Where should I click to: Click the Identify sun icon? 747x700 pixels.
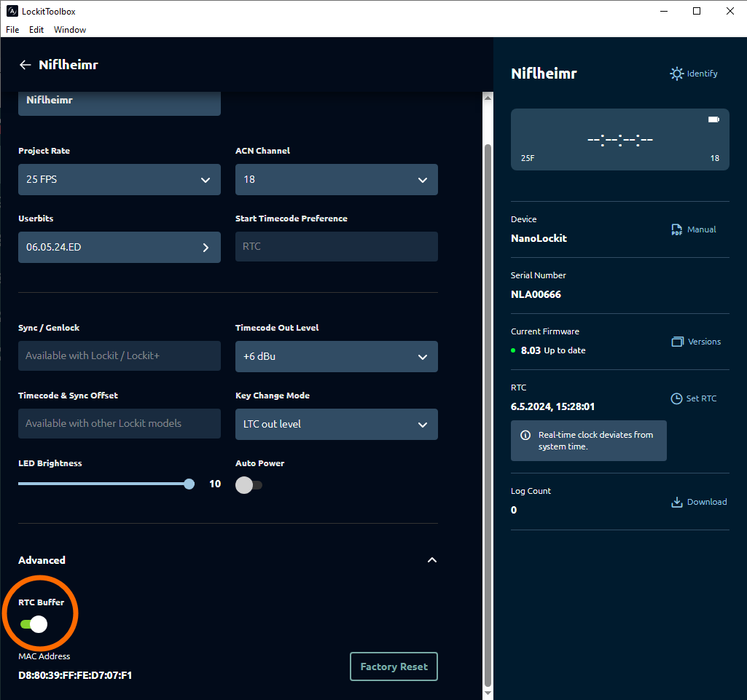(x=676, y=74)
